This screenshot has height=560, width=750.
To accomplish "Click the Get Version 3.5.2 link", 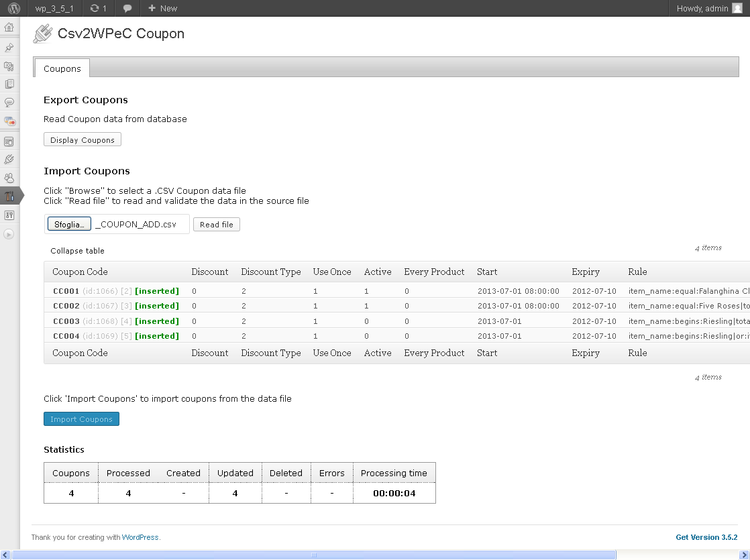I will (706, 537).
